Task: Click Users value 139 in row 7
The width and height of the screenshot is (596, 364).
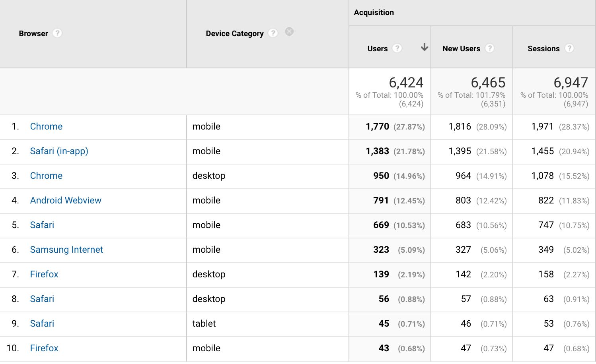Action: 381,274
